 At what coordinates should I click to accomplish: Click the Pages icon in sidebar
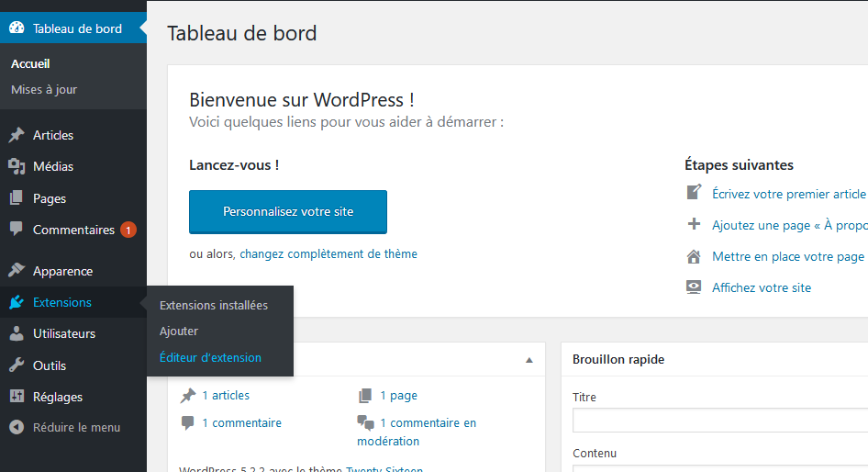pyautogui.click(x=17, y=197)
